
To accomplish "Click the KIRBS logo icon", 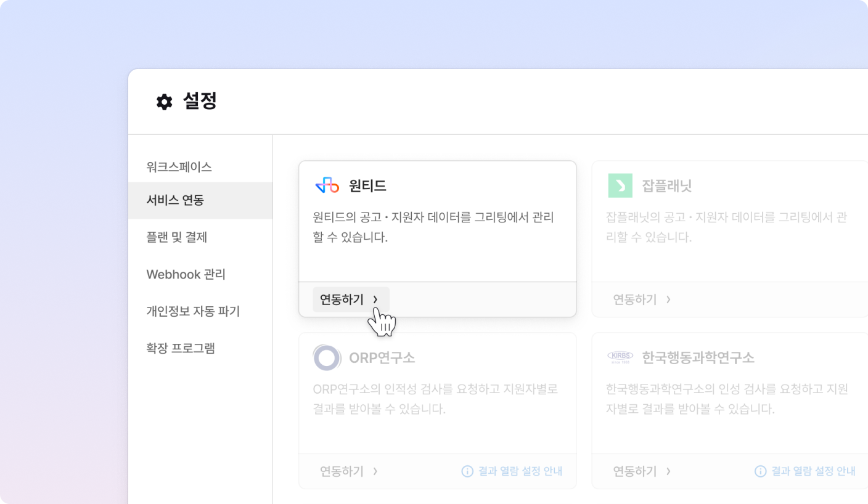I will (x=620, y=358).
